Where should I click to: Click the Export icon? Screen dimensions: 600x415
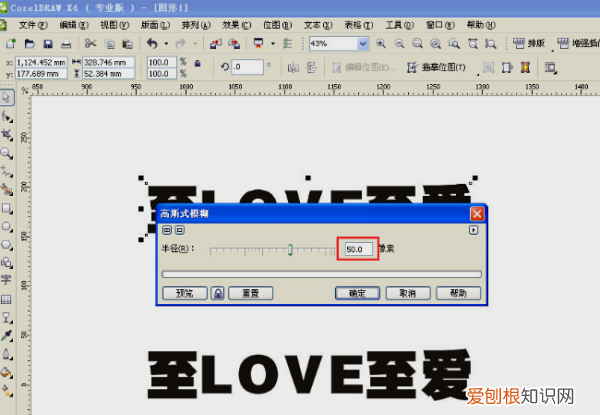[234, 44]
